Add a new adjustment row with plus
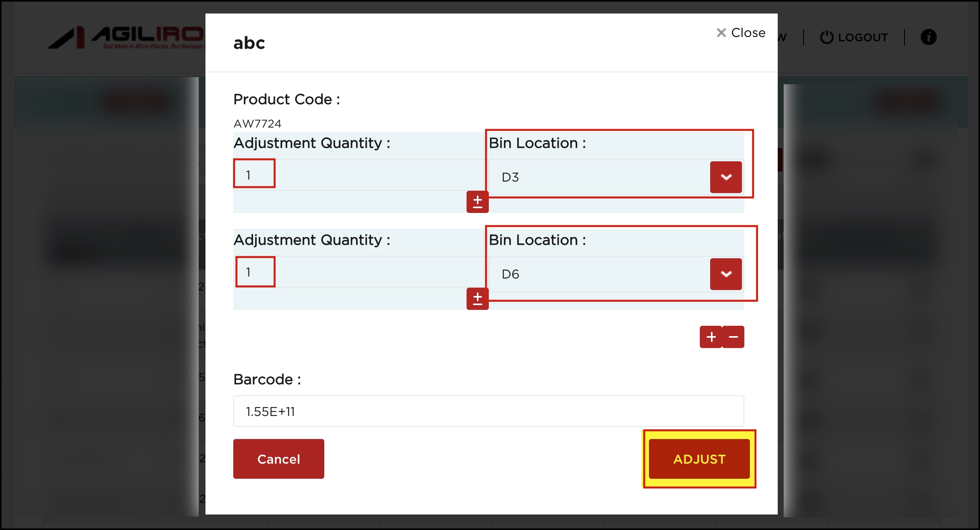This screenshot has width=980, height=530. point(711,337)
